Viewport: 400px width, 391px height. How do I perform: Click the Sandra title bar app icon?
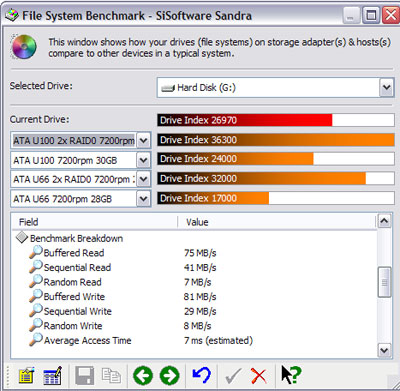(12, 15)
